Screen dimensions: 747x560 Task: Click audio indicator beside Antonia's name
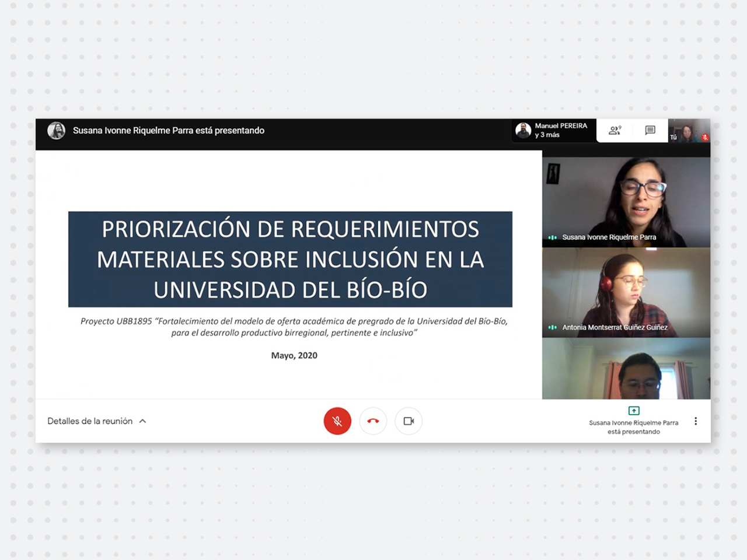[552, 327]
